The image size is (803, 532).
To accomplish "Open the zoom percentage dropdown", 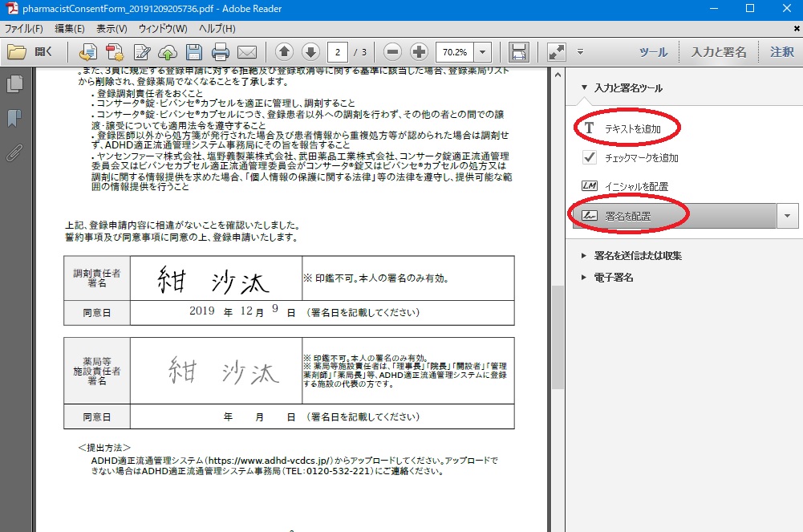I will [483, 52].
